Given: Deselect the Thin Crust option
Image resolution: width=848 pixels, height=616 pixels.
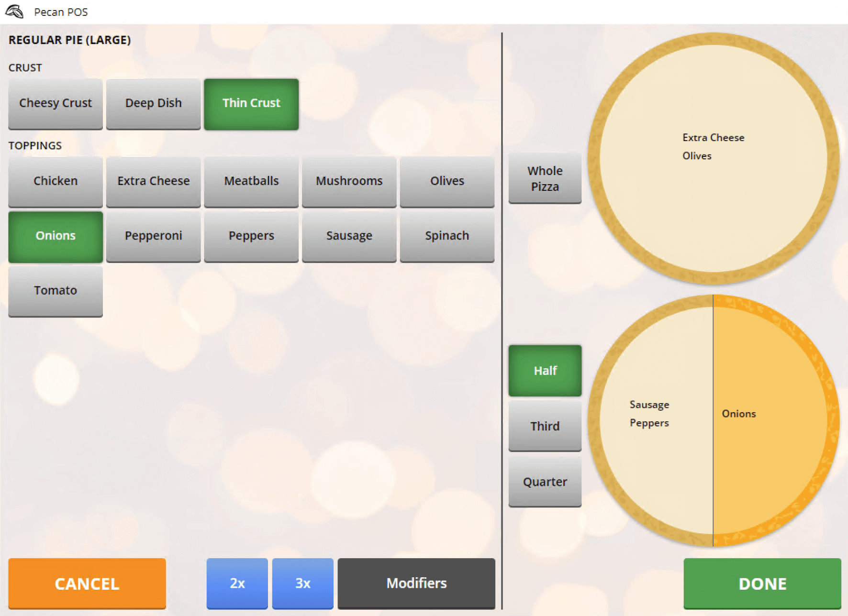Looking at the screenshot, I should pos(251,103).
